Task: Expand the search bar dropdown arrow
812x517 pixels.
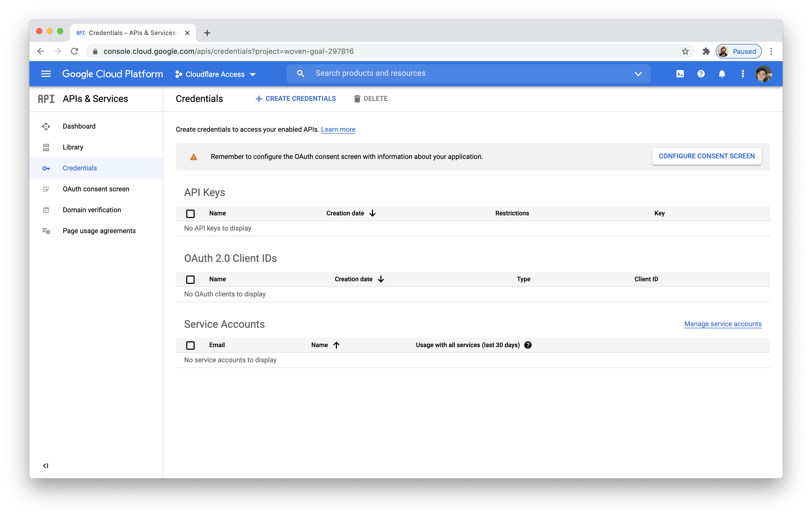Action: coord(638,74)
